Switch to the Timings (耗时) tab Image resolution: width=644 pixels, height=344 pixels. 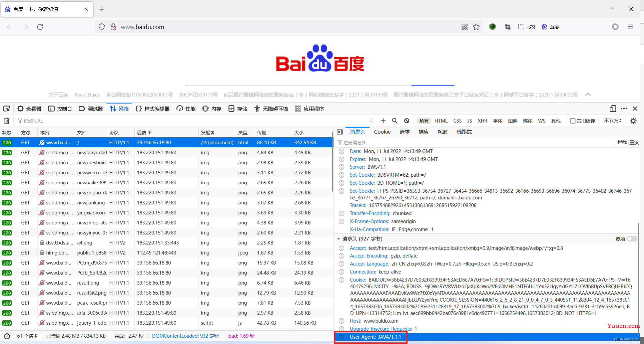point(443,132)
